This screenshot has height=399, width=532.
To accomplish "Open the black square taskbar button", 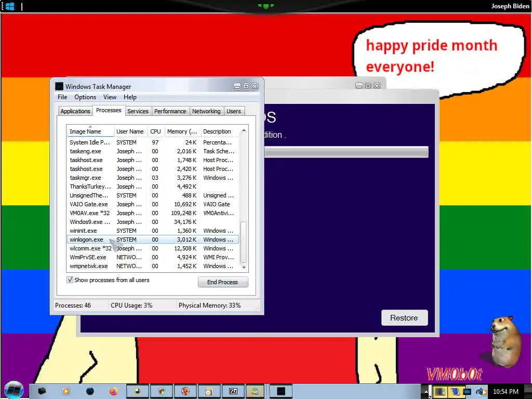I will (x=281, y=391).
